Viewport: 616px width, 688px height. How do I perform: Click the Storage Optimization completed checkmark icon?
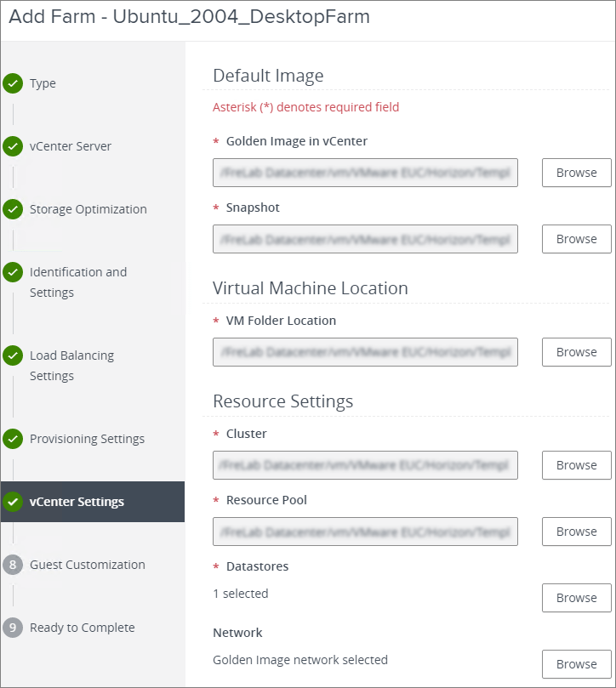click(13, 209)
